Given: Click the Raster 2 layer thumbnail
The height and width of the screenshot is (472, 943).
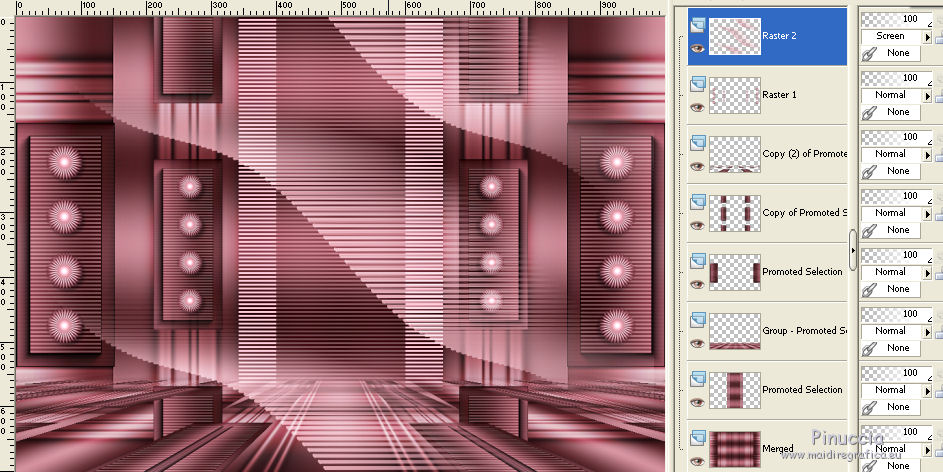Looking at the screenshot, I should pos(735,36).
